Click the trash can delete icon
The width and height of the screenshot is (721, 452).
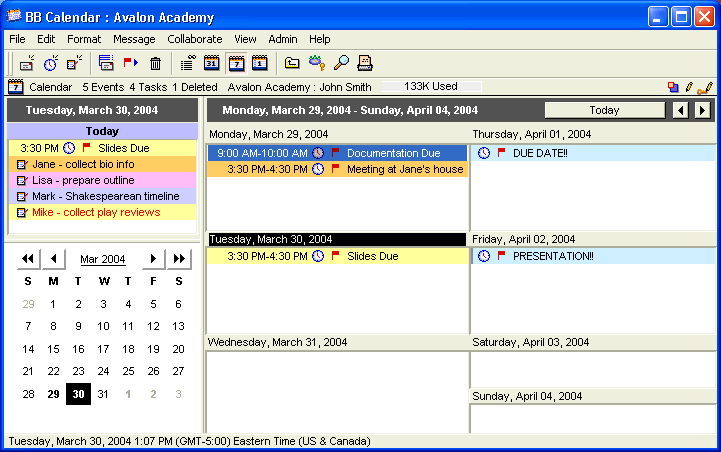point(155,63)
